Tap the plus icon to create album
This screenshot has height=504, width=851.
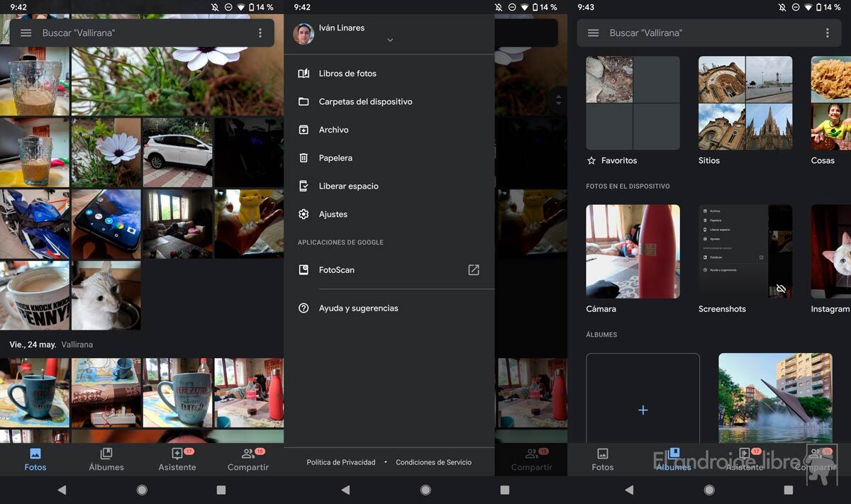tap(643, 410)
